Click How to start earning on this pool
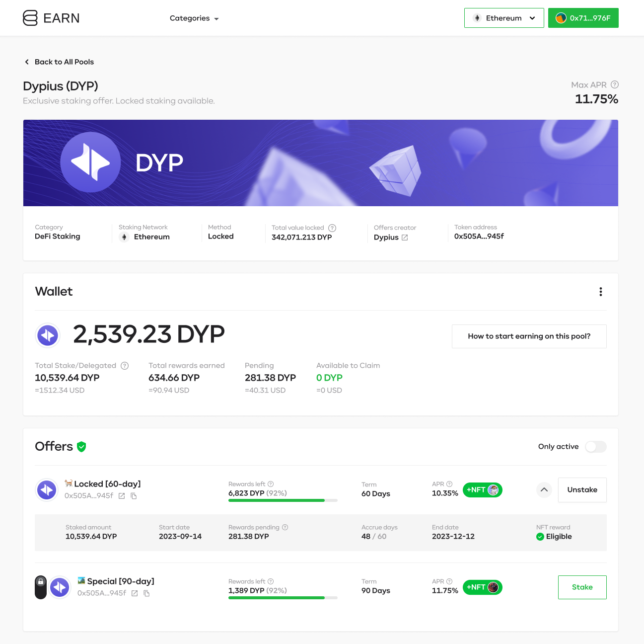 529,336
